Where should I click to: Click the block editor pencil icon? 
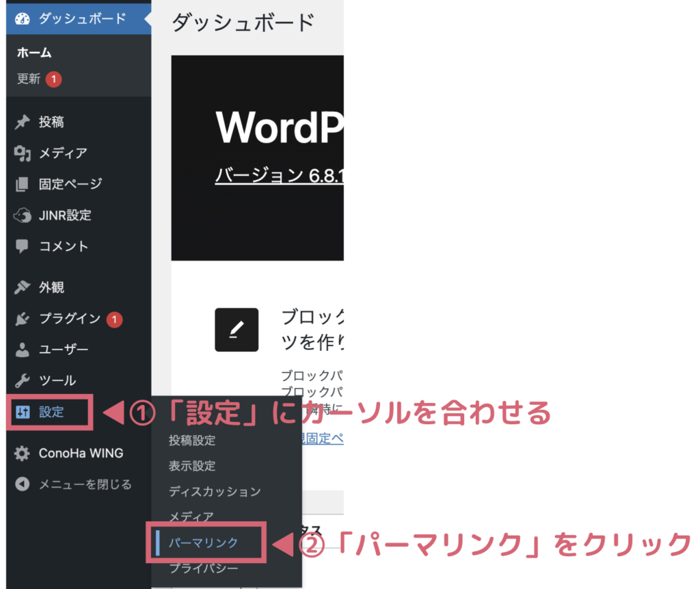coord(237,330)
